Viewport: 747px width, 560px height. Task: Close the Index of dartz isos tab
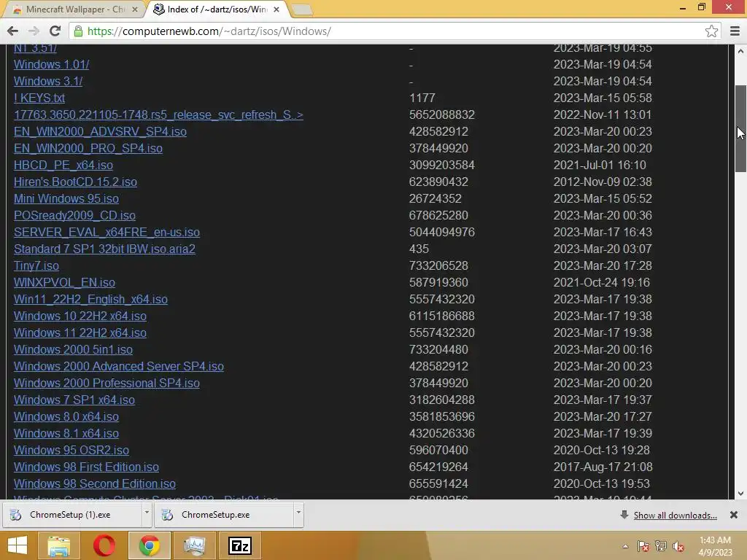coord(276,9)
